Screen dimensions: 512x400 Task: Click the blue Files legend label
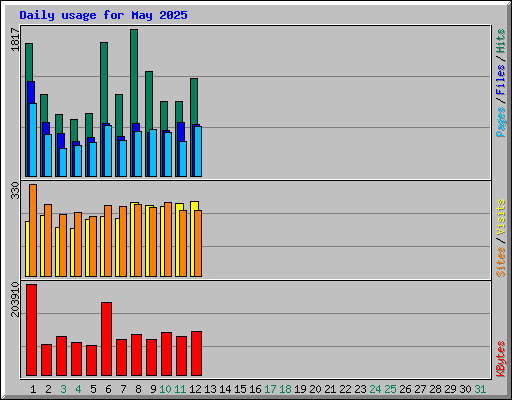tap(501, 79)
